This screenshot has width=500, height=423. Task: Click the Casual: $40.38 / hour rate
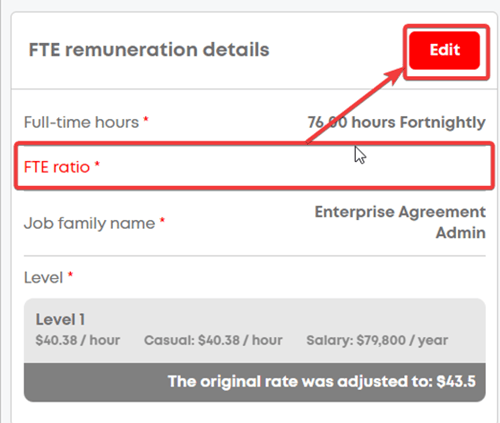(213, 340)
